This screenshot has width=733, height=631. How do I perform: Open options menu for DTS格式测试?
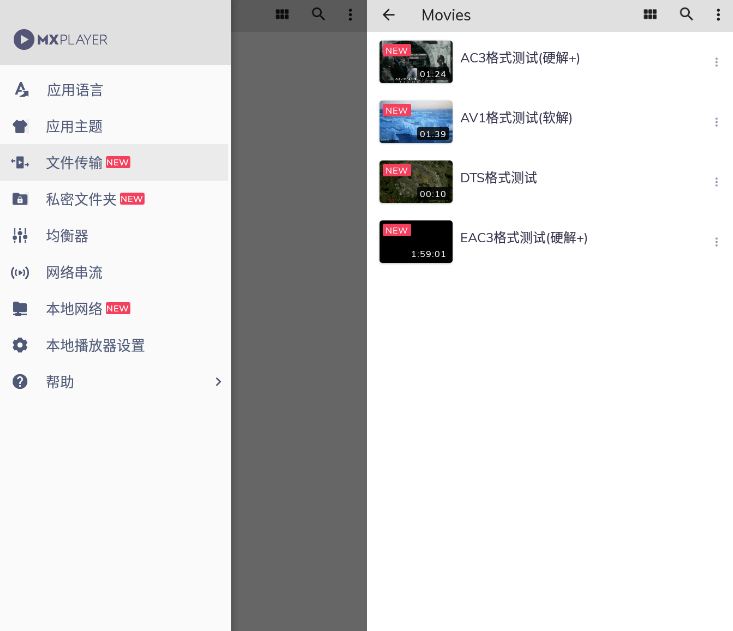click(716, 182)
